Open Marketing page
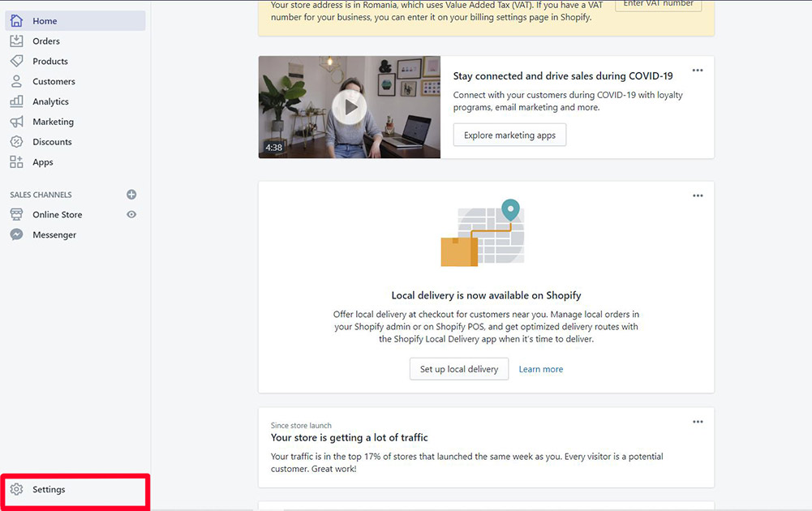Screen dimensions: 812x511 (x=54, y=122)
